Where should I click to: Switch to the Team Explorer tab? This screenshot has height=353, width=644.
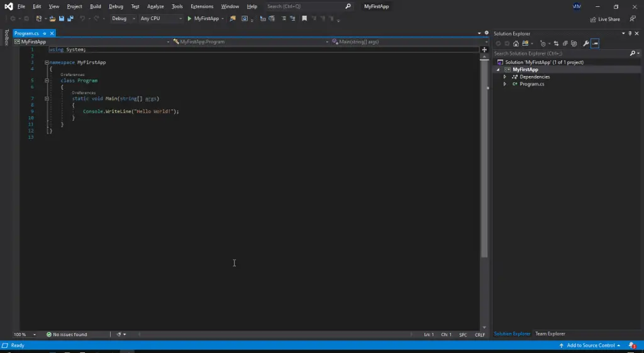(550, 334)
